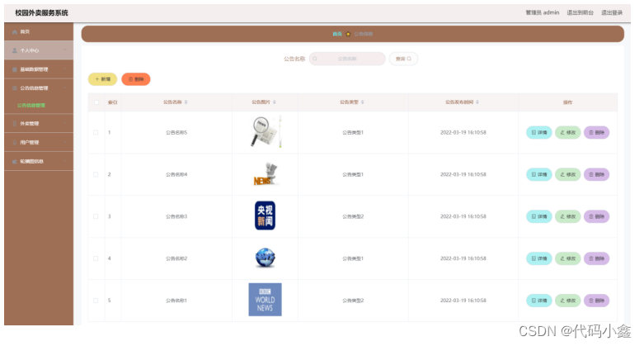Screen dimensions: 644x346
Task: Expand the 外卖管理 sidebar menu
Action: (x=39, y=123)
